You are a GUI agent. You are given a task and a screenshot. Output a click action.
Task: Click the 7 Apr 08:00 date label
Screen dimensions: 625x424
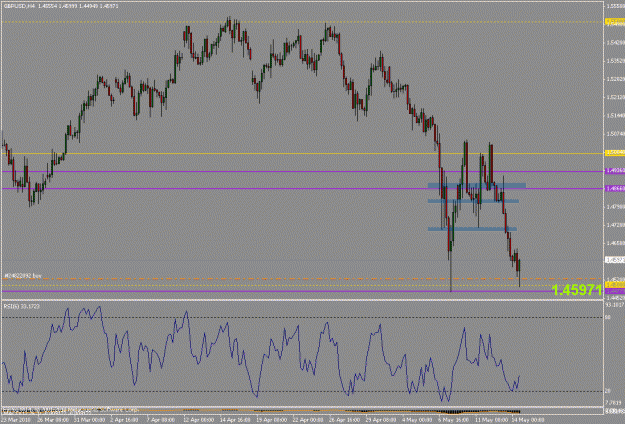point(160,420)
